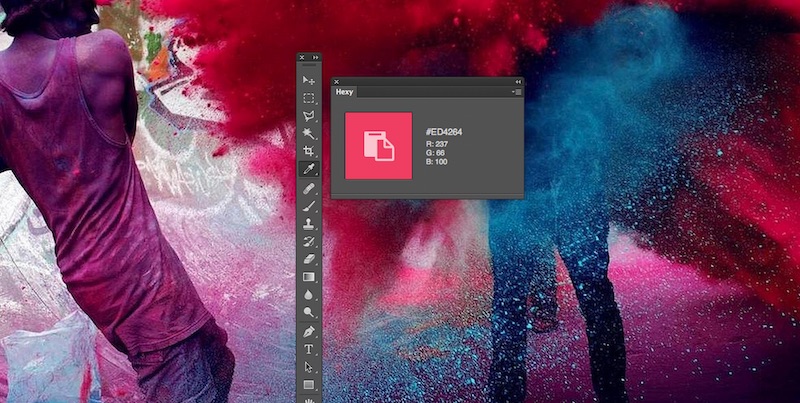Pick the Polygonal Lasso tool
Viewport: 800px width, 403px height.
309,116
